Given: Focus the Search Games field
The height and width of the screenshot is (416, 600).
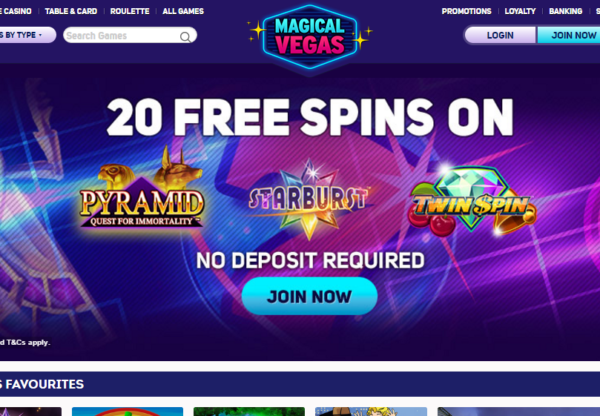Looking at the screenshot, I should tap(130, 35).
